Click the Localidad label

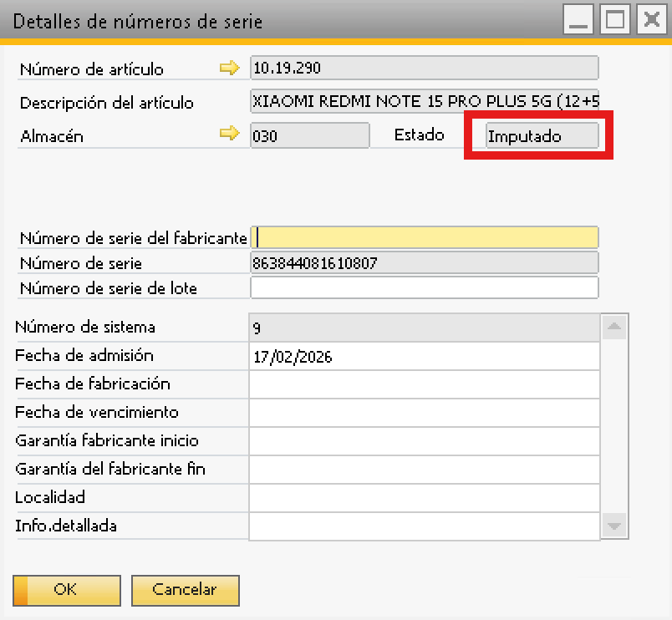pos(49,497)
